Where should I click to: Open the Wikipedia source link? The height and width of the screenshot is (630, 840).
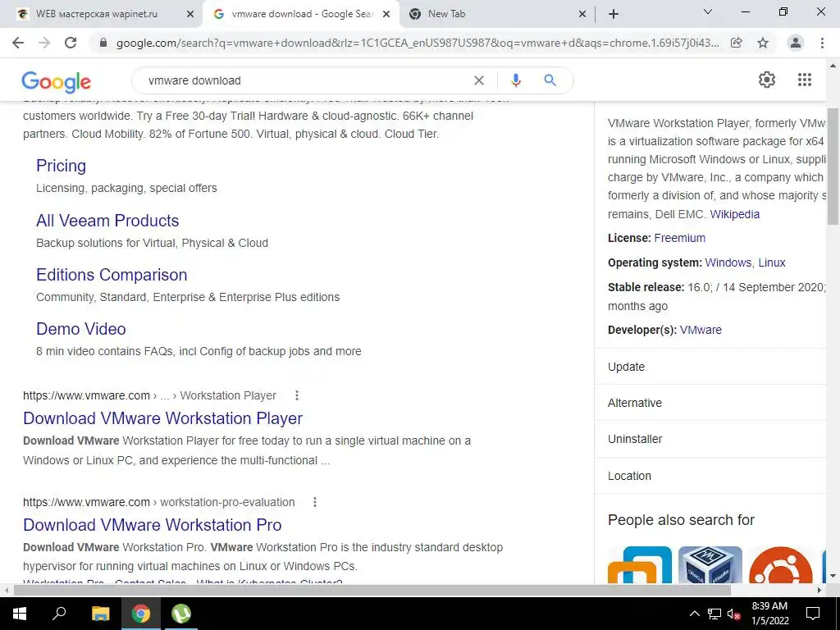pos(734,214)
